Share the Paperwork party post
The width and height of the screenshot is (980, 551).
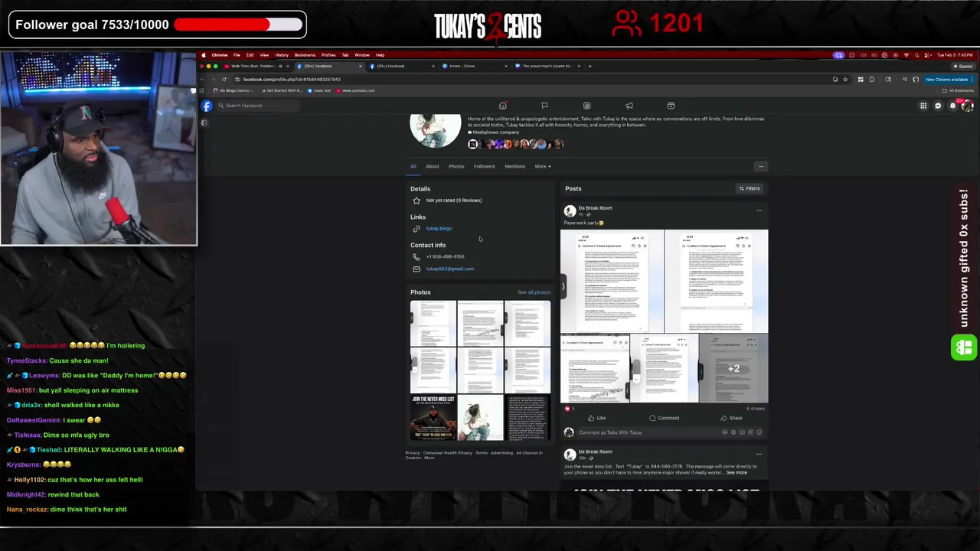tap(731, 419)
